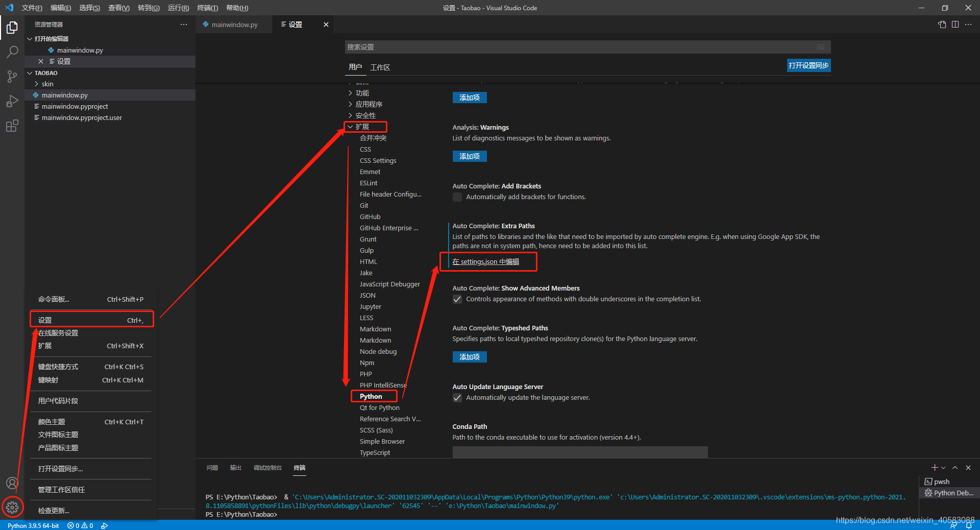The height and width of the screenshot is (530, 980).
Task: Uncheck Automatically add brackets for functions
Action: click(457, 197)
